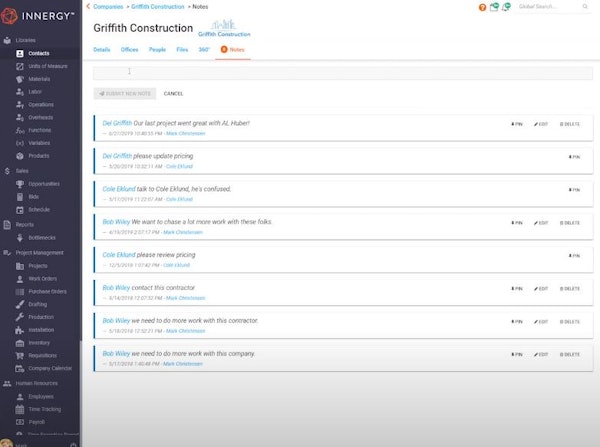Click Submit New Note button
Image resolution: width=600 pixels, height=447 pixels.
[125, 93]
